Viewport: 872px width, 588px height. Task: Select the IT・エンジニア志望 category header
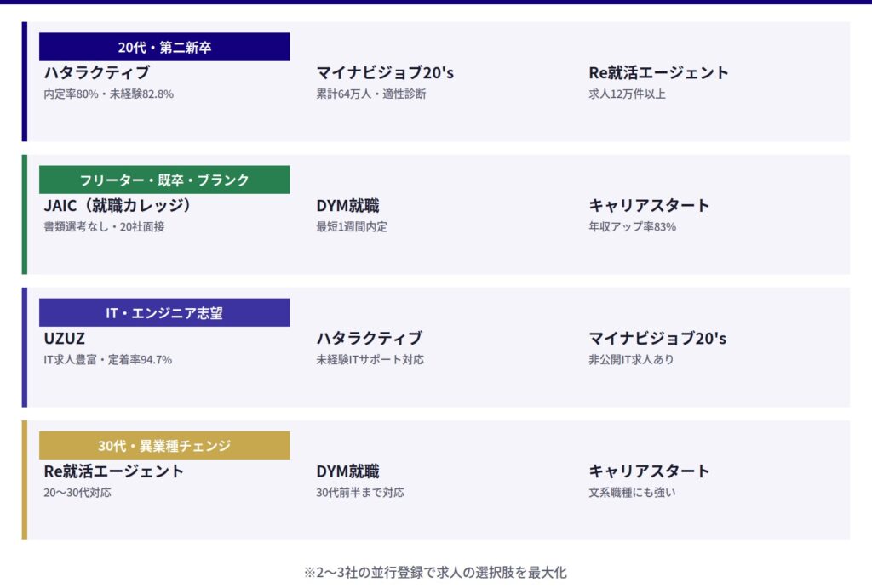tap(164, 312)
